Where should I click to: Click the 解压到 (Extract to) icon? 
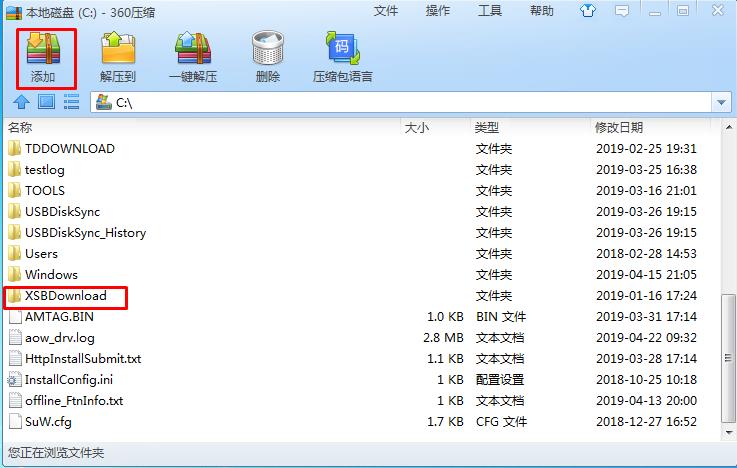(118, 53)
